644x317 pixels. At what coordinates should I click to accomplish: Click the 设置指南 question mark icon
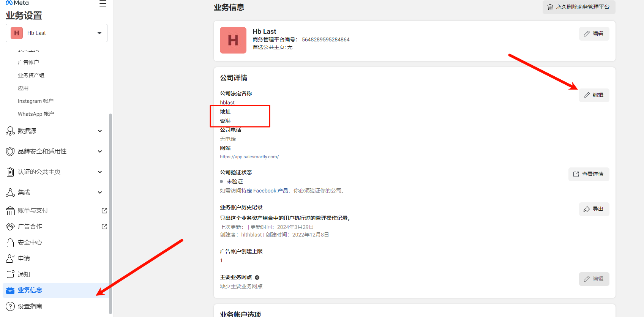click(x=10, y=306)
